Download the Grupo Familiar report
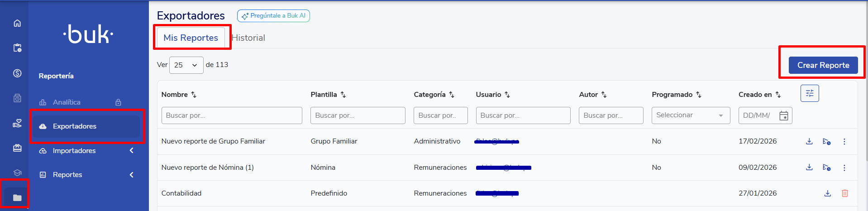This screenshot has width=868, height=211. [x=809, y=141]
